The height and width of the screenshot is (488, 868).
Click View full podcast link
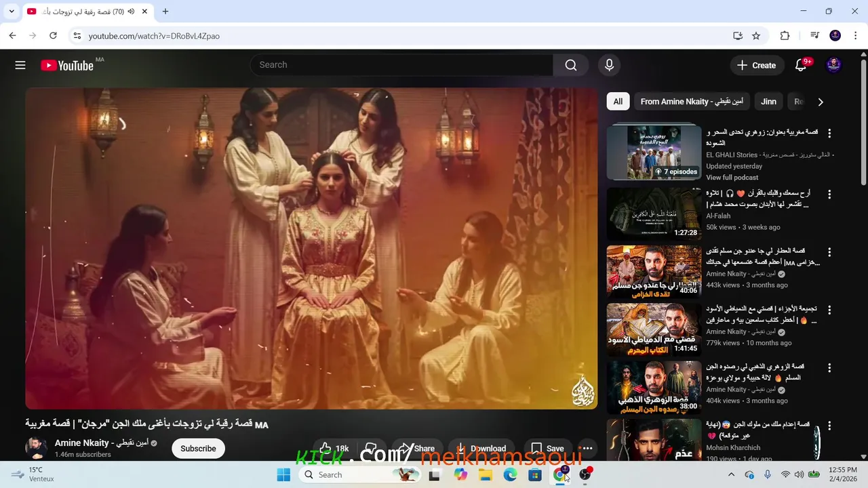[x=732, y=178]
